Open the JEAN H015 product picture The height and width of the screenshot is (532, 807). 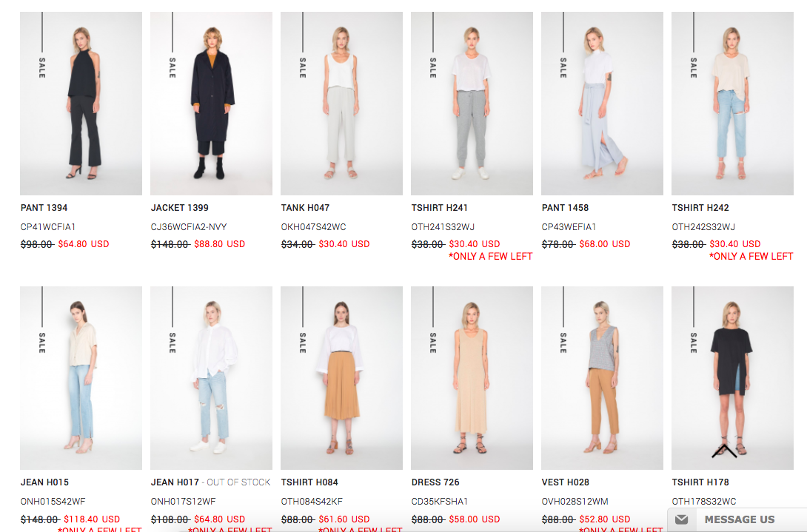pyautogui.click(x=81, y=378)
